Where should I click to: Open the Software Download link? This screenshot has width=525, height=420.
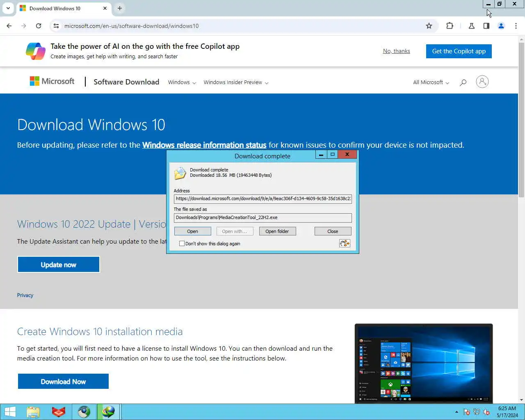(x=126, y=82)
